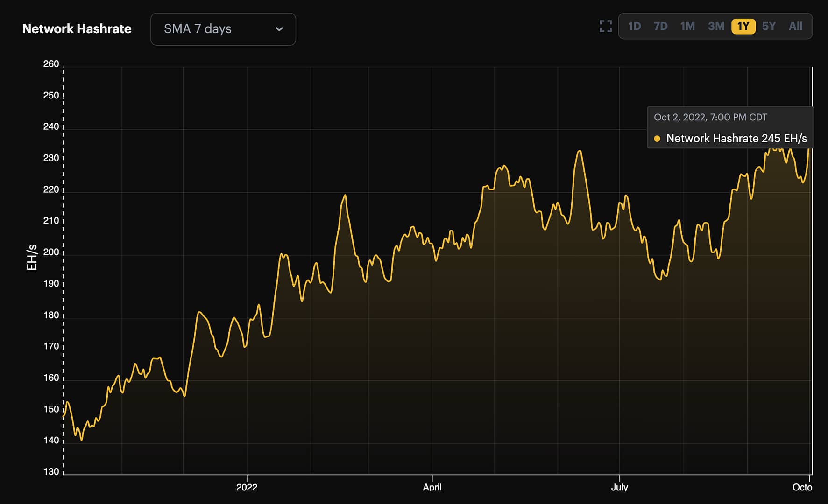The height and width of the screenshot is (504, 828).
Task: Expand chart to fullscreen view
Action: pyautogui.click(x=605, y=26)
